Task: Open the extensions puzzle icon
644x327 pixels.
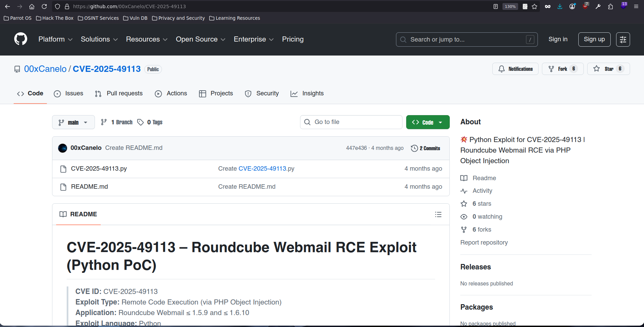Action: pyautogui.click(x=610, y=6)
